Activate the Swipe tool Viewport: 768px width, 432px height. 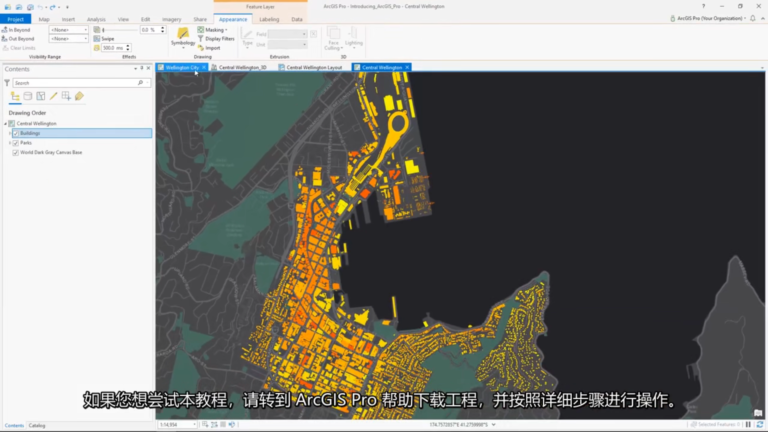(104, 39)
